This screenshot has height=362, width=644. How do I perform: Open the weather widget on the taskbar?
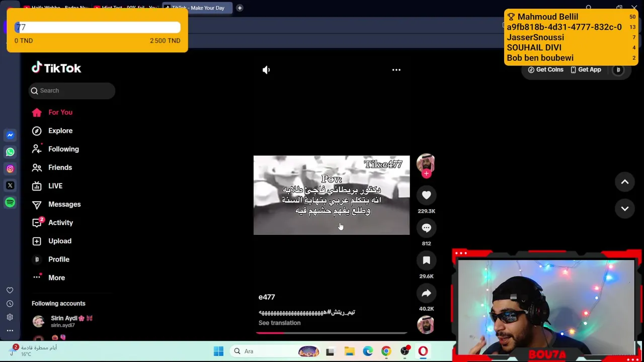click(33, 350)
